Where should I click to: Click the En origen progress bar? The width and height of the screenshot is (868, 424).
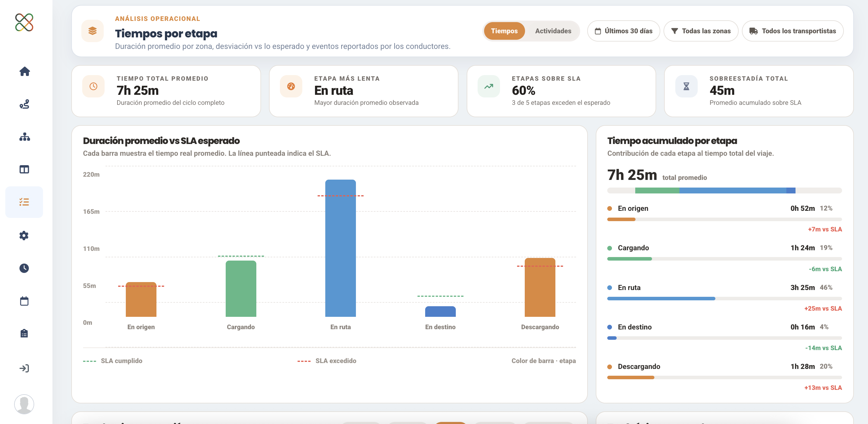pyautogui.click(x=725, y=220)
